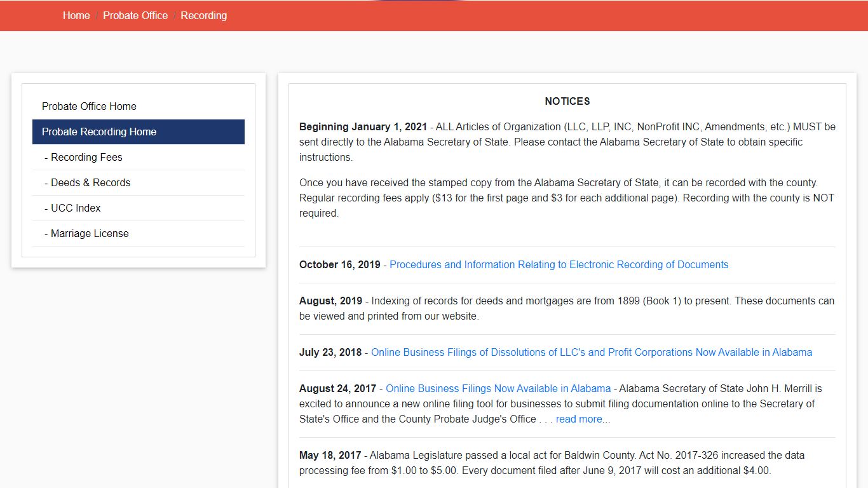This screenshot has height=488, width=868.
Task: Open Probate Office Home in sidebar
Action: pyautogui.click(x=139, y=106)
